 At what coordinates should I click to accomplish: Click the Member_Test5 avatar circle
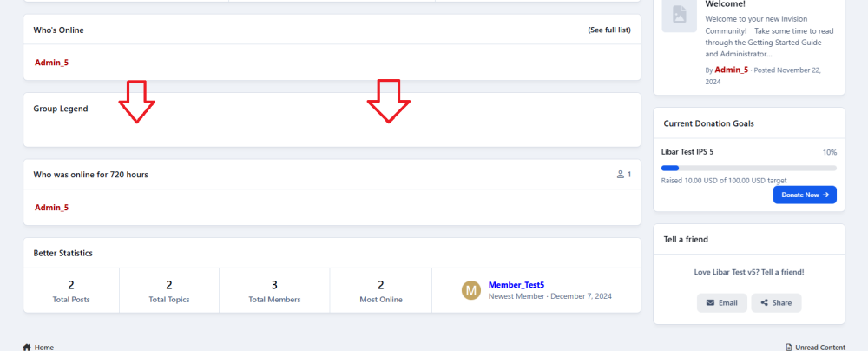(x=471, y=290)
